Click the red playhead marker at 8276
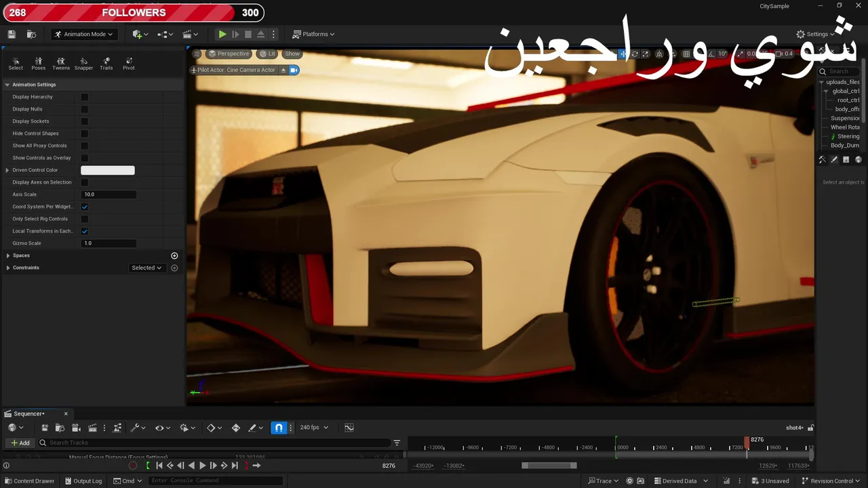This screenshot has width=868, height=488. pos(747,442)
